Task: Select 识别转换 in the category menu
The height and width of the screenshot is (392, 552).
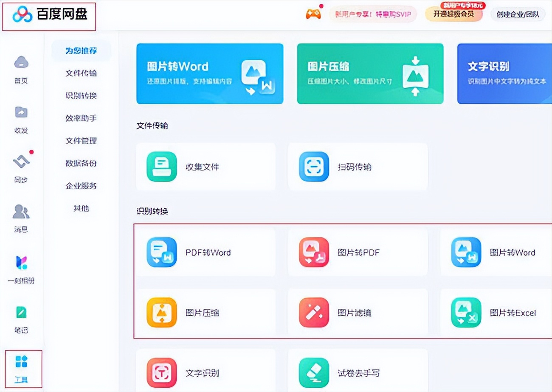Action: pos(81,96)
